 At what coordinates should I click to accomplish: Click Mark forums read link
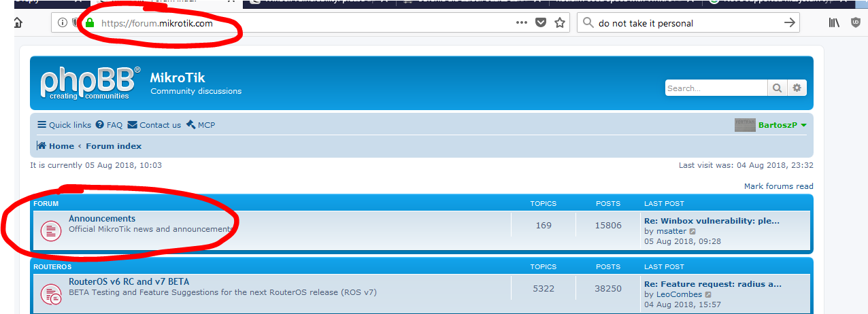click(x=778, y=186)
